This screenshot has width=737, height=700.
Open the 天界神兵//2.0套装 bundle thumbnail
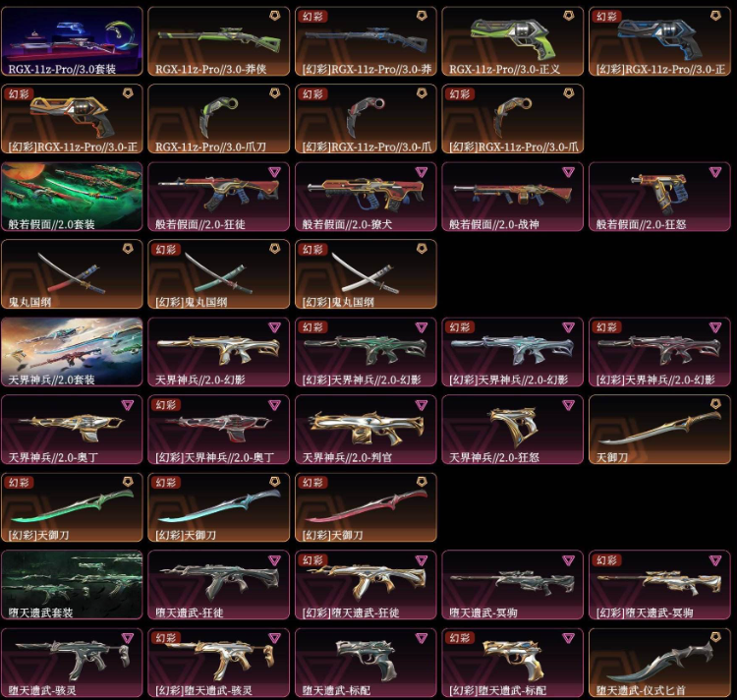[72, 352]
